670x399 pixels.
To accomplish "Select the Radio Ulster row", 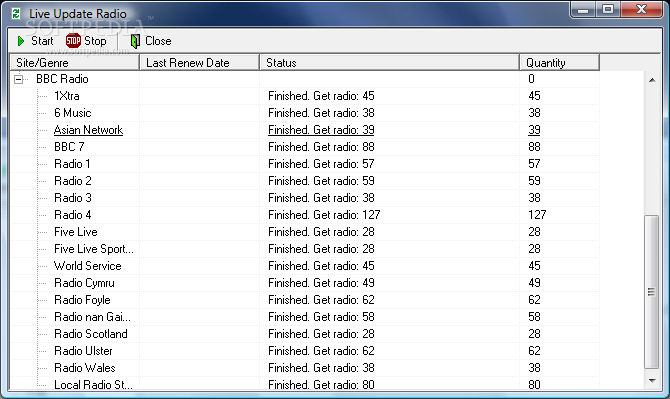I will pyautogui.click(x=305, y=351).
